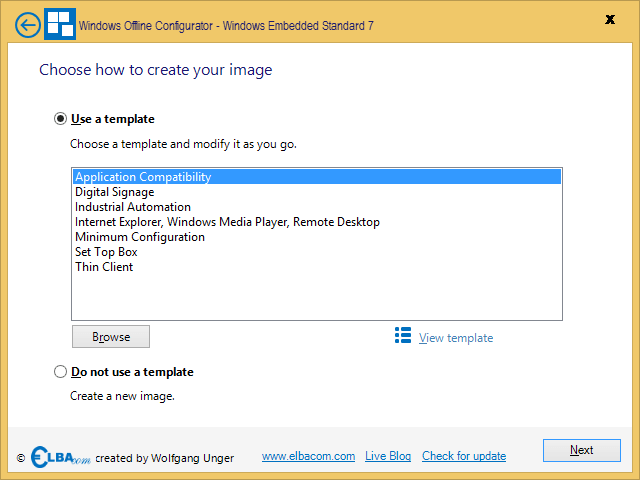
Task: Close the Configurator window with X
Action: point(610,20)
